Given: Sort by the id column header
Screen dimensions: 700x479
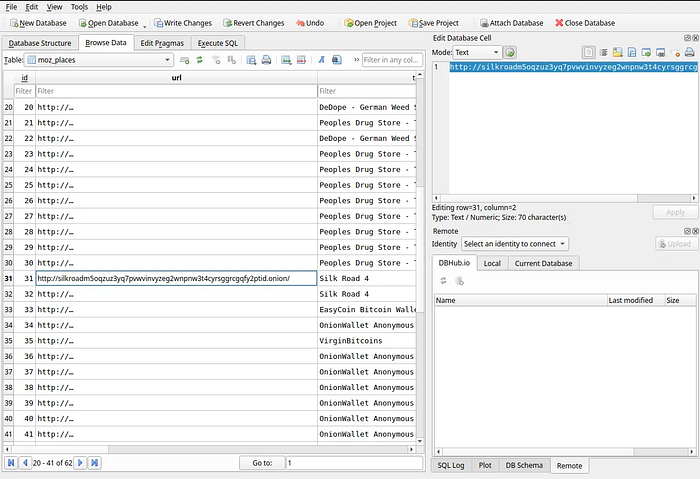Looking at the screenshot, I should coord(25,78).
